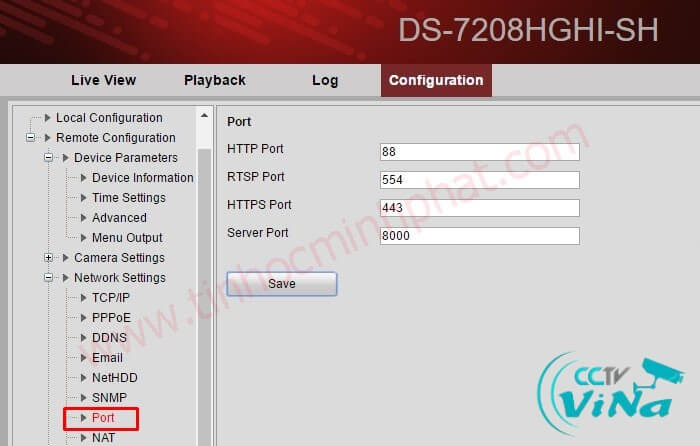Click the arrow icon beside Advanced
Image resolution: width=700 pixels, height=446 pixels.
click(x=83, y=218)
